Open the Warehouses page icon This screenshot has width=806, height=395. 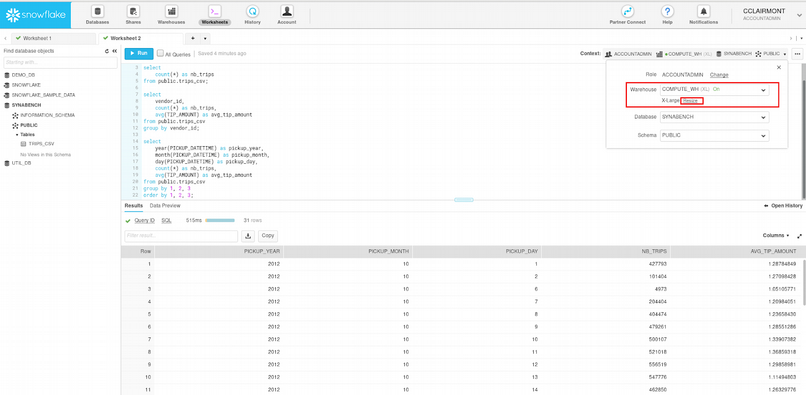[x=171, y=11]
